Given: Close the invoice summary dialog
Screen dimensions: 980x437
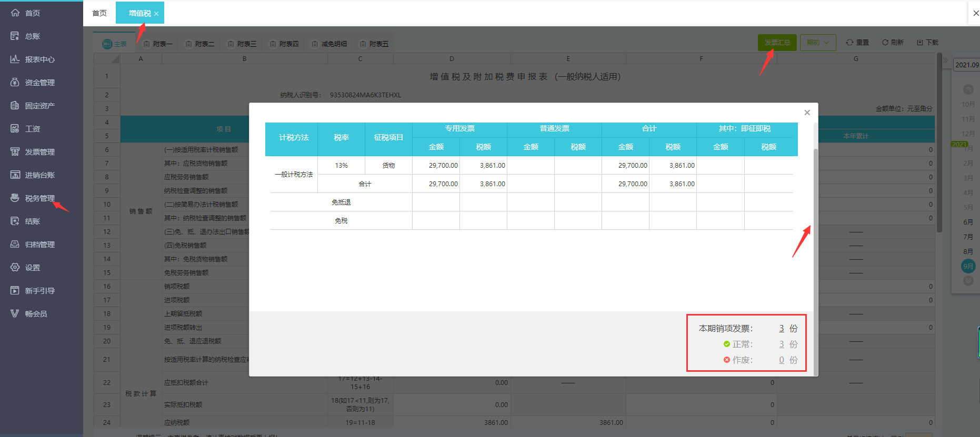Looking at the screenshot, I should (807, 113).
